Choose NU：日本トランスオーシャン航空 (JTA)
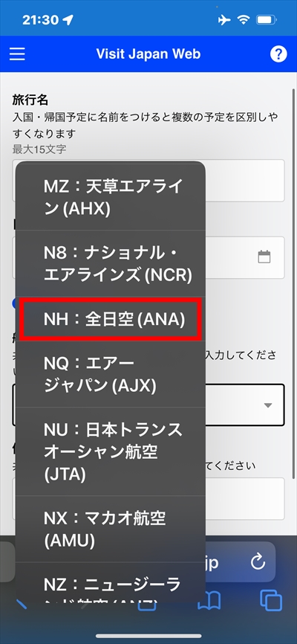The width and height of the screenshot is (297, 644). point(111,451)
